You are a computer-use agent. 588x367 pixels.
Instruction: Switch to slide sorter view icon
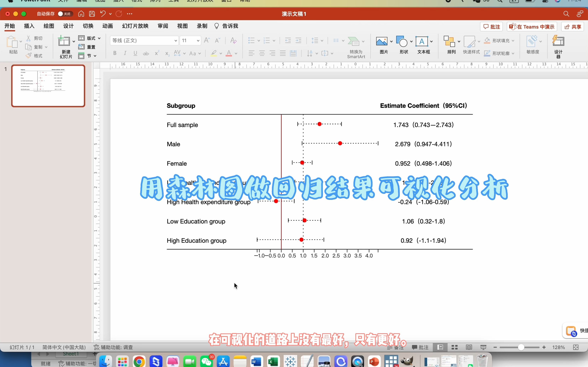click(x=454, y=347)
